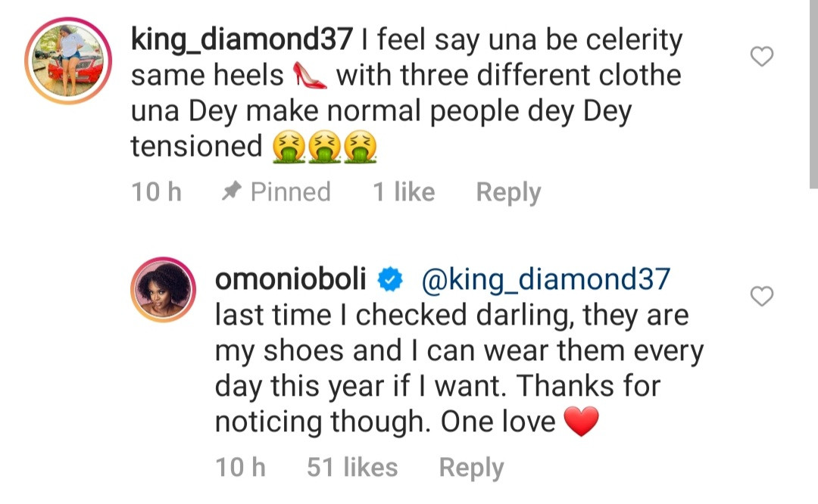
Task: Click the king_diamond37 username on the first comment
Action: coord(242,41)
